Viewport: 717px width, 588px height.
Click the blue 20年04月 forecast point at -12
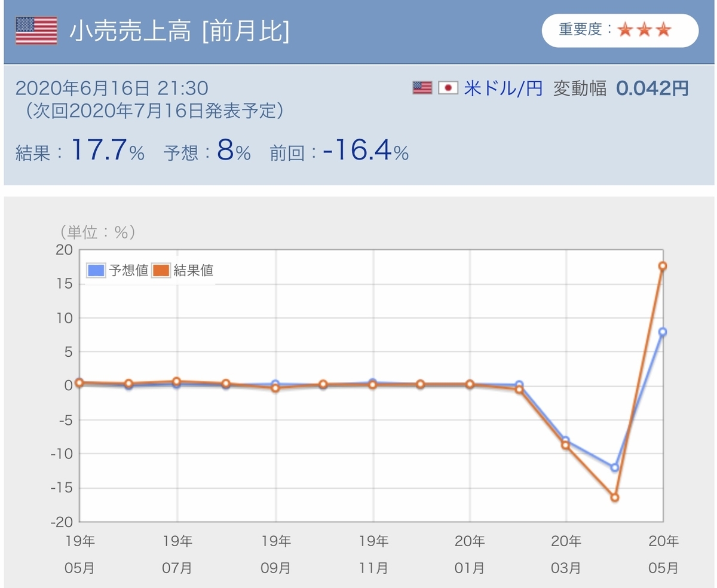click(x=614, y=467)
